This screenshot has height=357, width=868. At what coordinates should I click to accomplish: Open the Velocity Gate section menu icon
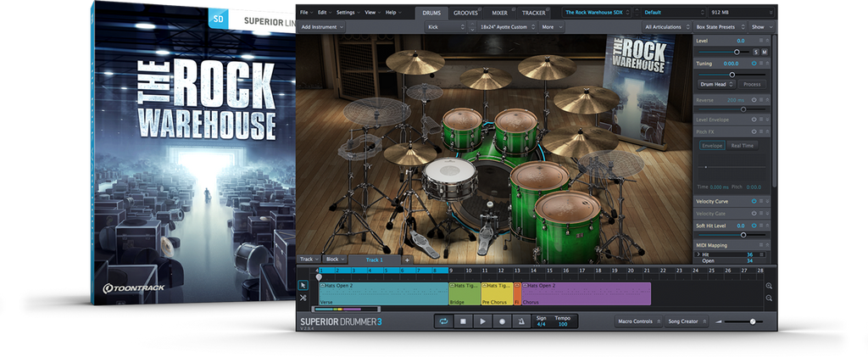760,214
